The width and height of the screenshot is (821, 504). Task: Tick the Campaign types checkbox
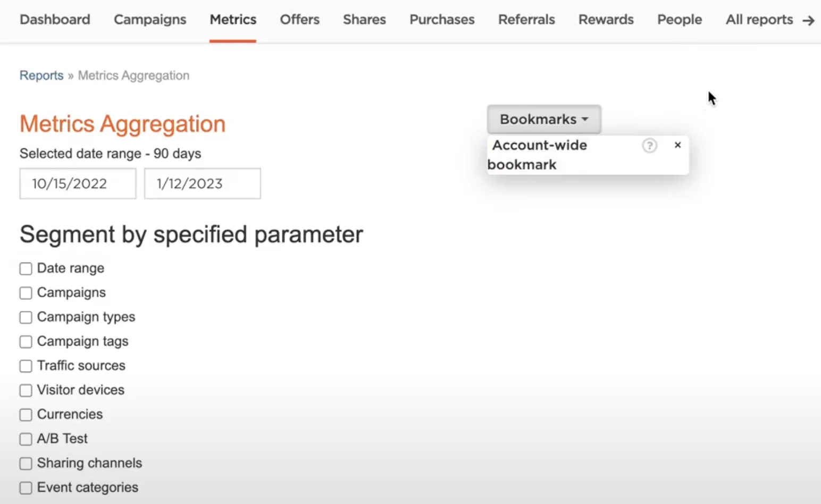pyautogui.click(x=26, y=317)
